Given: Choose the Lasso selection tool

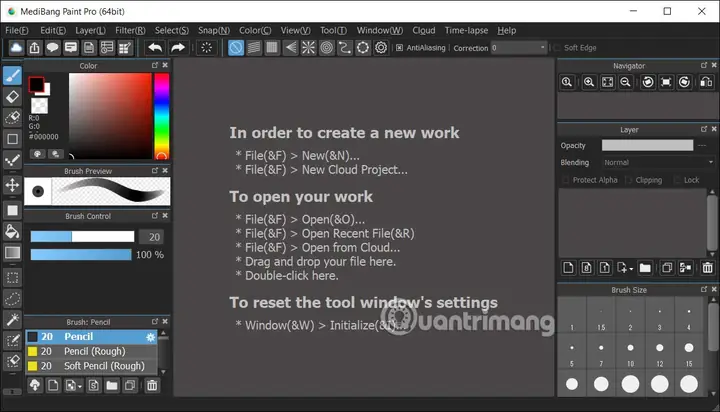Looking at the screenshot, I should click(x=12, y=299).
